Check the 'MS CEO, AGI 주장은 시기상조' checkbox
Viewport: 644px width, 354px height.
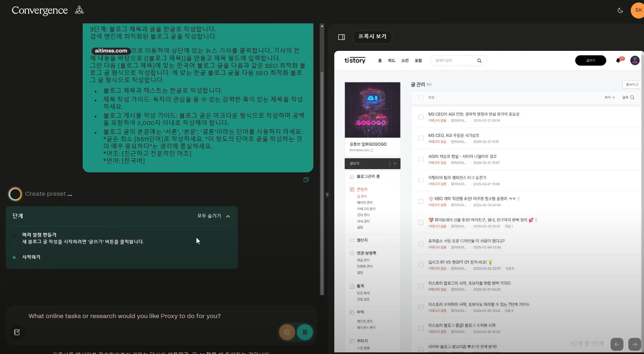[x=421, y=138]
